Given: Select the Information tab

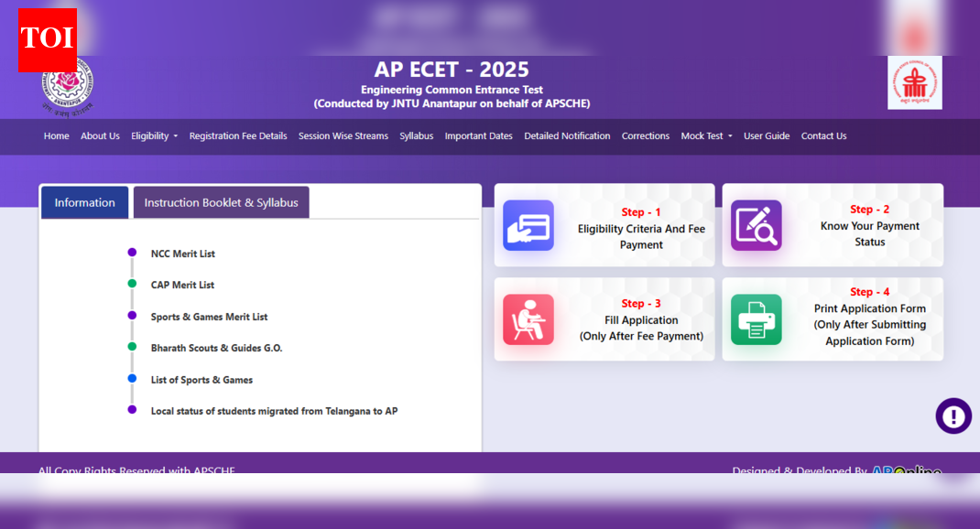Looking at the screenshot, I should tap(84, 203).
